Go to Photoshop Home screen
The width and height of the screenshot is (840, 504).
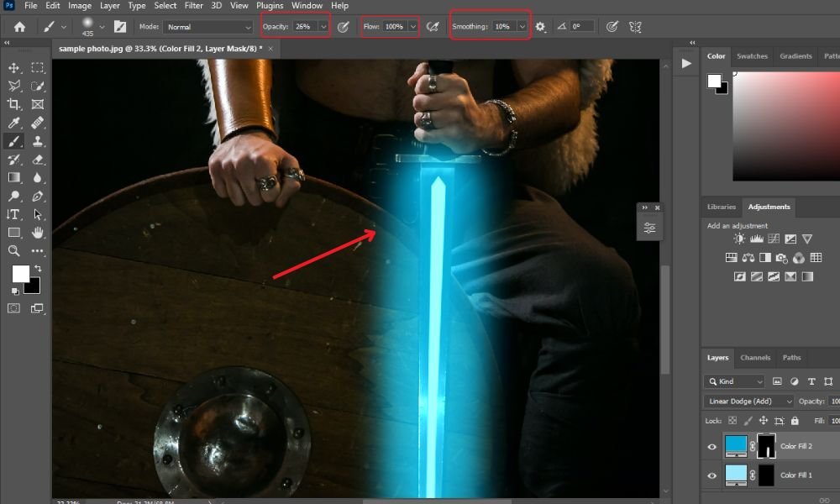[20, 27]
